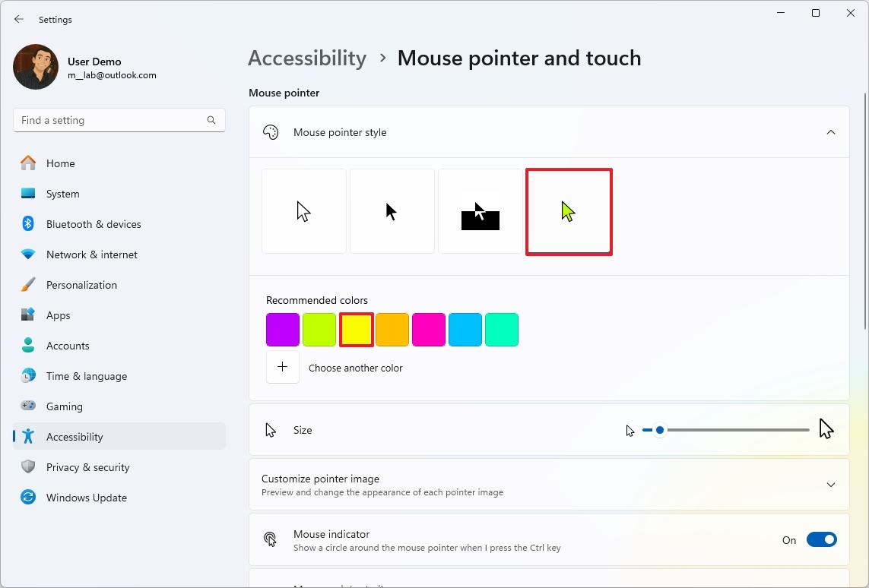Image resolution: width=869 pixels, height=588 pixels.
Task: Click the search magnifier icon
Action: (211, 120)
